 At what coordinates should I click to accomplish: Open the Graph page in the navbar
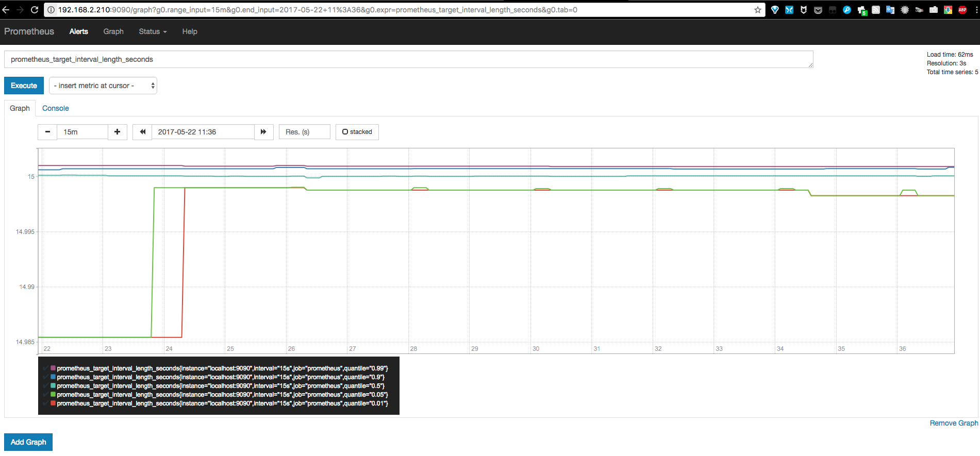pyautogui.click(x=113, y=31)
